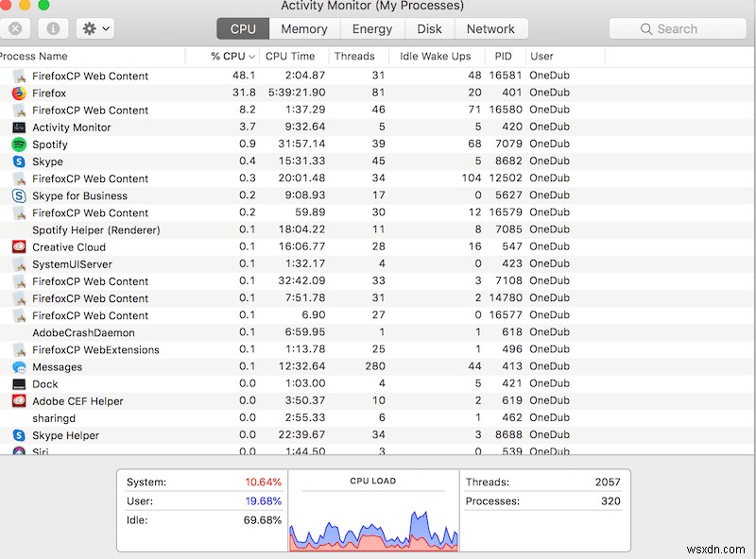
Task: Select the Skype Helper process icon
Action: pyautogui.click(x=19, y=435)
